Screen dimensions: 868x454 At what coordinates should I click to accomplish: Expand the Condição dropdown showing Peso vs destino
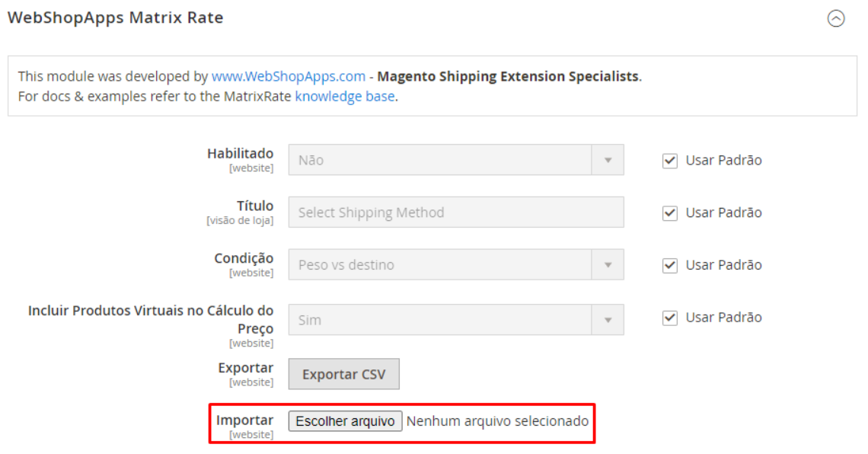coord(455,265)
